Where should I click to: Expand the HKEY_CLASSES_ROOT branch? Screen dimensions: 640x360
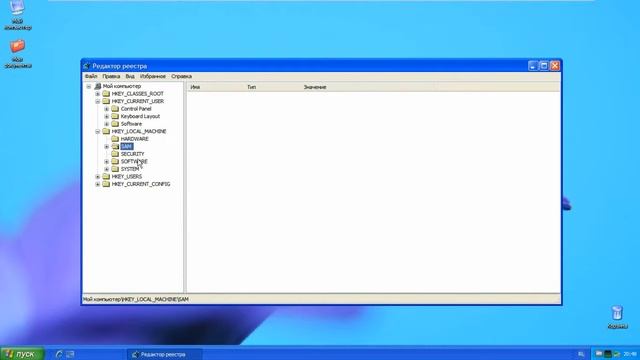click(x=98, y=94)
